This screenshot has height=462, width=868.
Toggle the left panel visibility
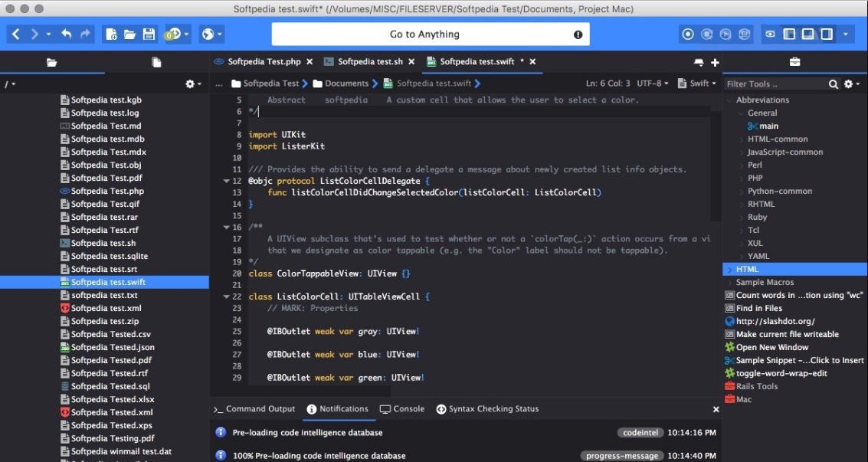coord(788,34)
